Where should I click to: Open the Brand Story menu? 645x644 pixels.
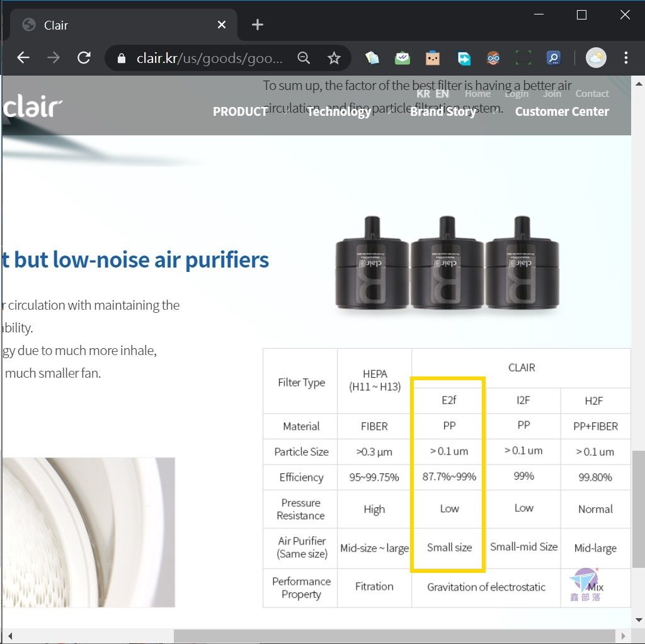443,111
